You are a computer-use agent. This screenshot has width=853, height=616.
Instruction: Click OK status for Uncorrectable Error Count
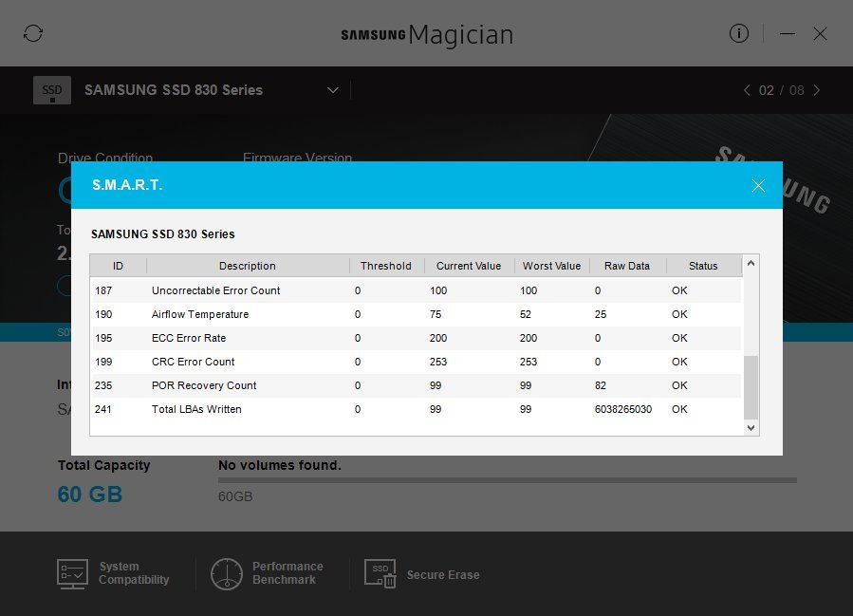tap(679, 290)
